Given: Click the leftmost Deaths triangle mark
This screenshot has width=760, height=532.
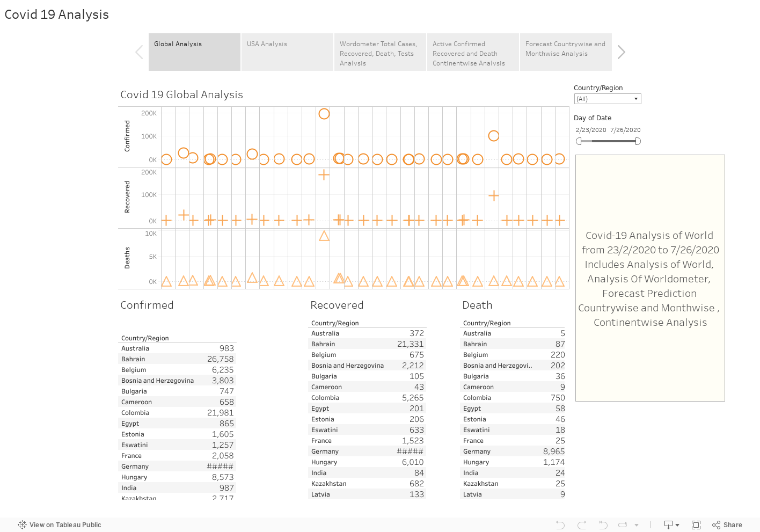Looking at the screenshot, I should tap(166, 281).
